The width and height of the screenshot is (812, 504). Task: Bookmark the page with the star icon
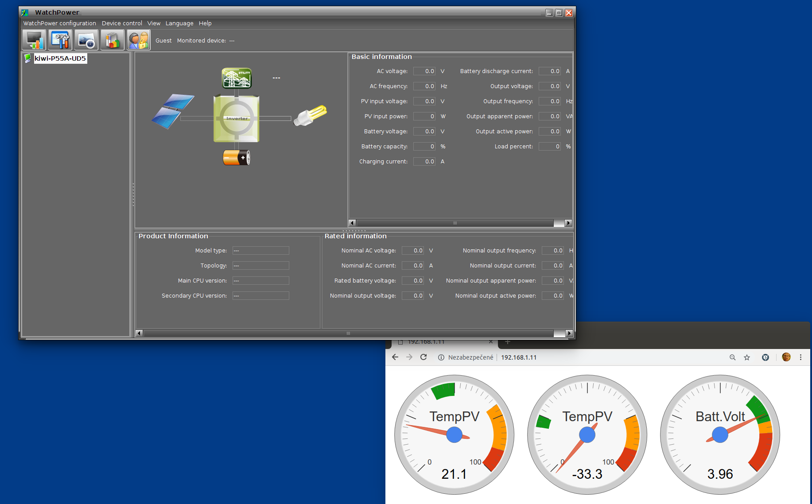(x=747, y=357)
